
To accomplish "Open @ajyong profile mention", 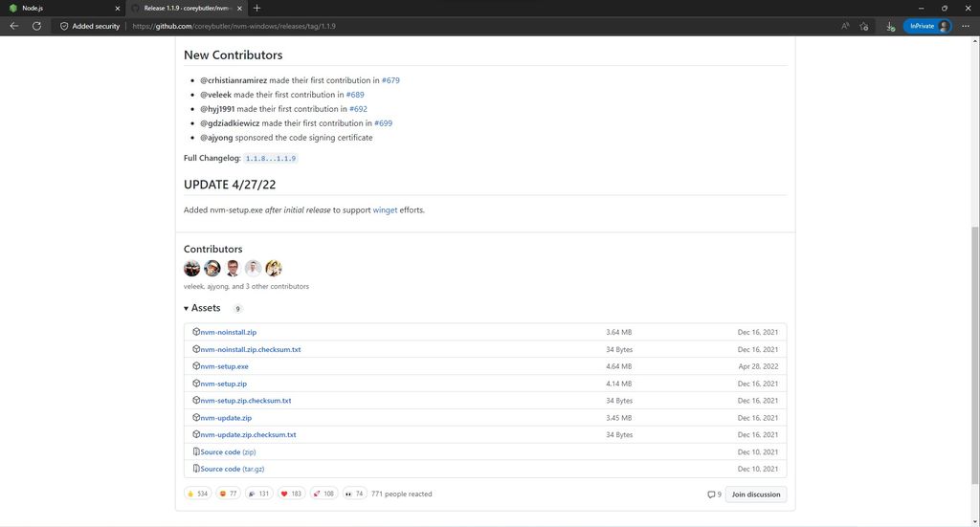I will pos(216,138).
